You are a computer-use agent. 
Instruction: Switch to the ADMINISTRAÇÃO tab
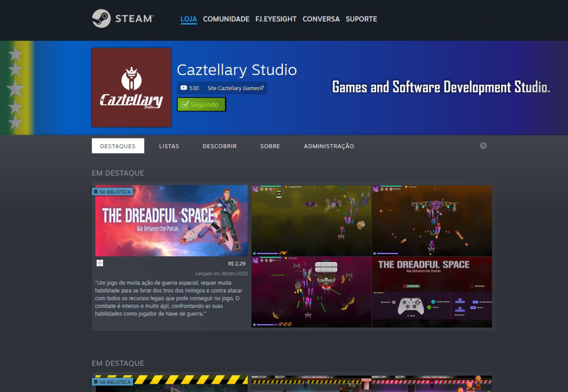click(x=329, y=146)
